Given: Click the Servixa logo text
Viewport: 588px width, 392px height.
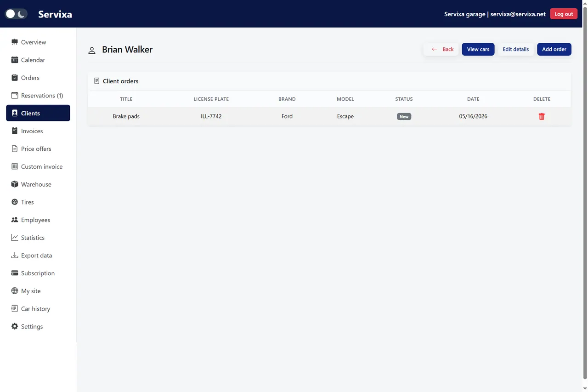Looking at the screenshot, I should coord(55,14).
